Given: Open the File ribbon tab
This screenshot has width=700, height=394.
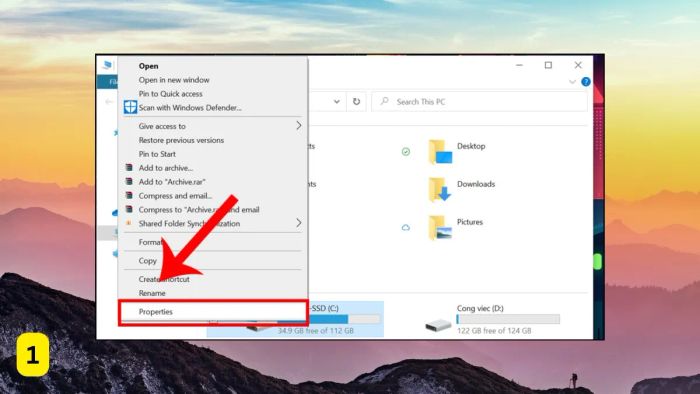Looking at the screenshot, I should pos(108,82).
